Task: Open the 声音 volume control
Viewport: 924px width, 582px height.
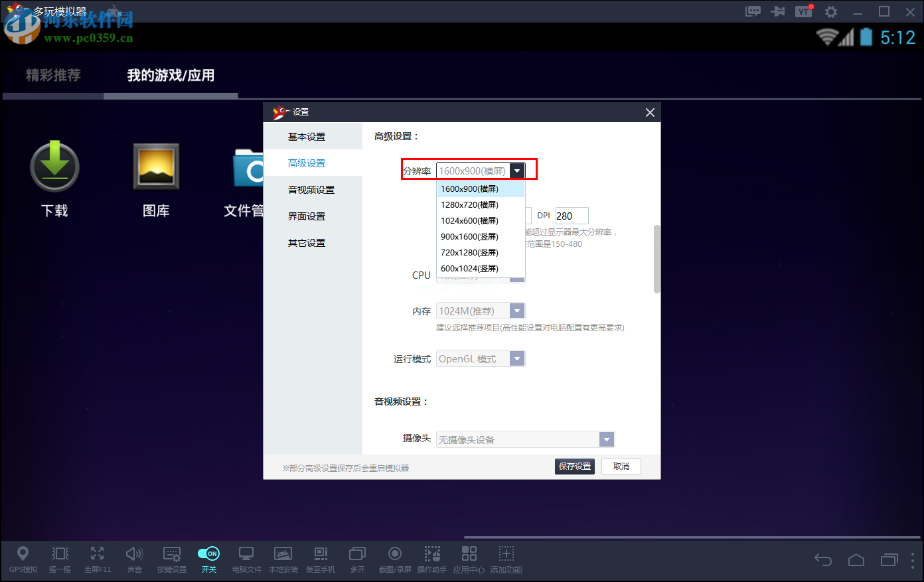Action: click(134, 559)
